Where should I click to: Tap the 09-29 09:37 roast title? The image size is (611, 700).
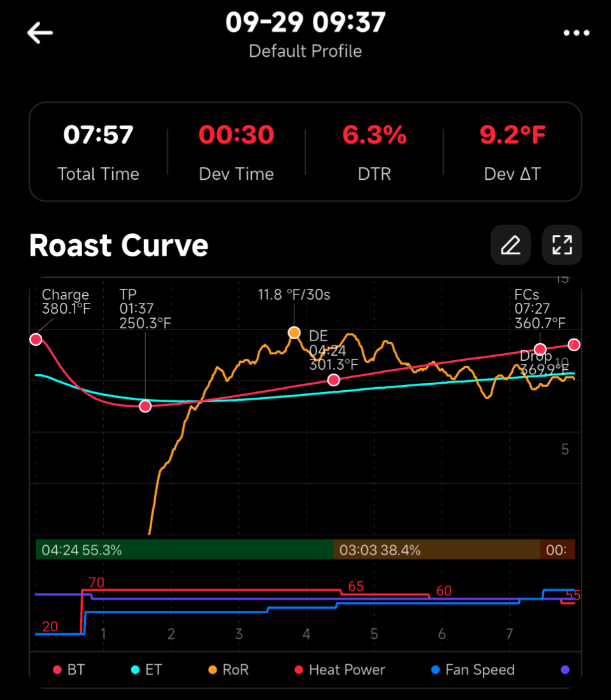tap(306, 22)
